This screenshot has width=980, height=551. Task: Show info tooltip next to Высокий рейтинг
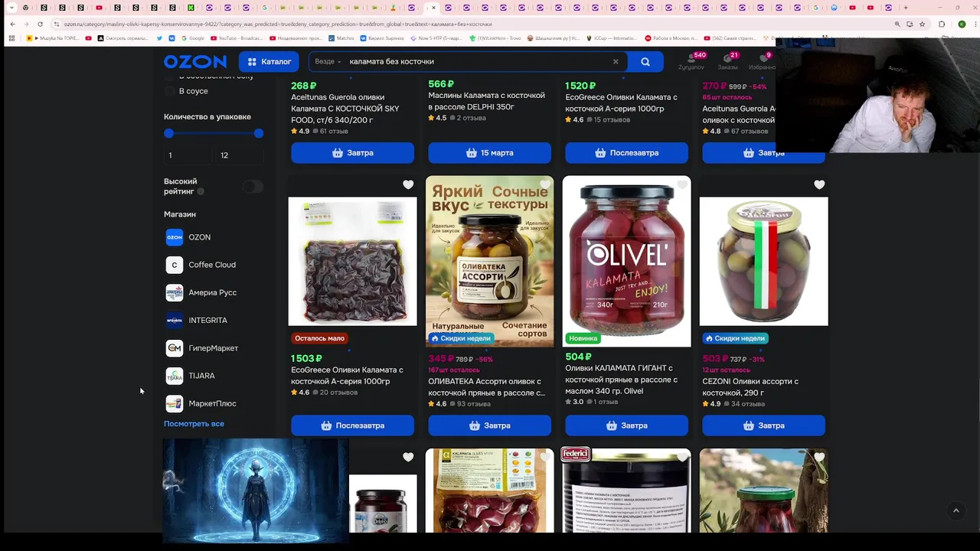pyautogui.click(x=201, y=191)
